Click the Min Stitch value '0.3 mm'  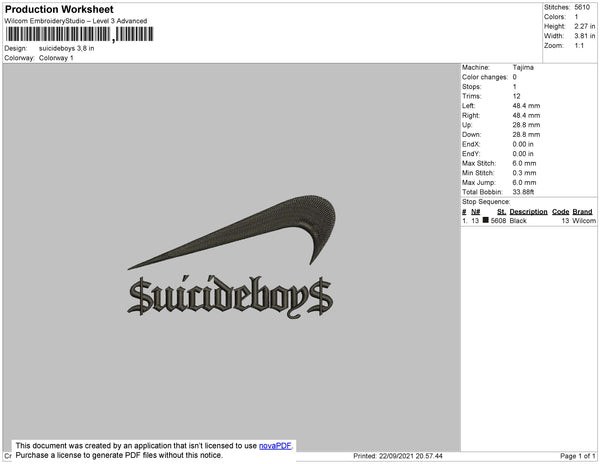(524, 173)
